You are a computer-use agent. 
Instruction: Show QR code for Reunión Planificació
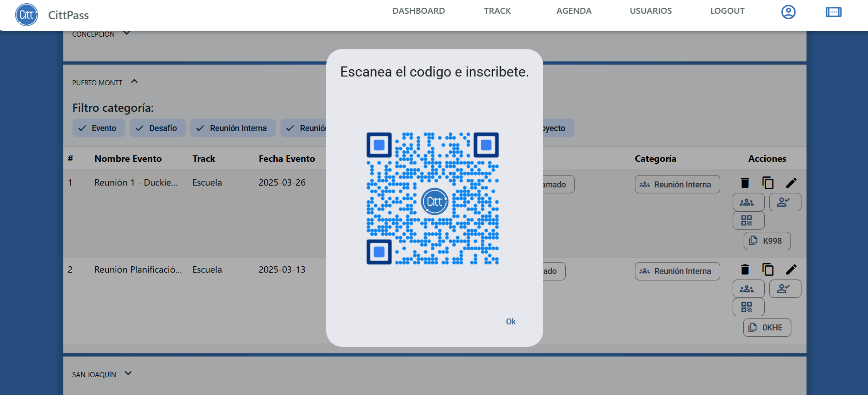pyautogui.click(x=748, y=307)
